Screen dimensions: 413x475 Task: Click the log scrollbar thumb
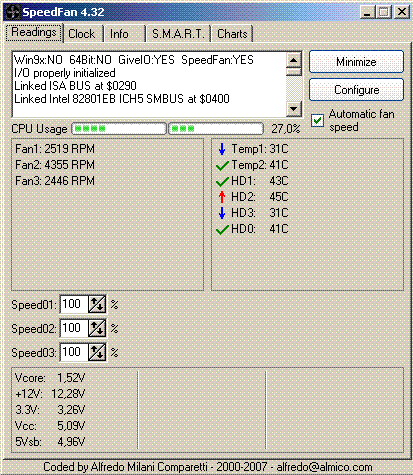point(294,72)
